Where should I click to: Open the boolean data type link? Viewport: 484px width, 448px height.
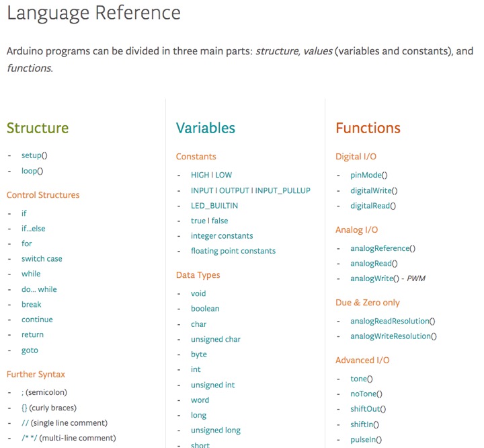click(x=205, y=308)
